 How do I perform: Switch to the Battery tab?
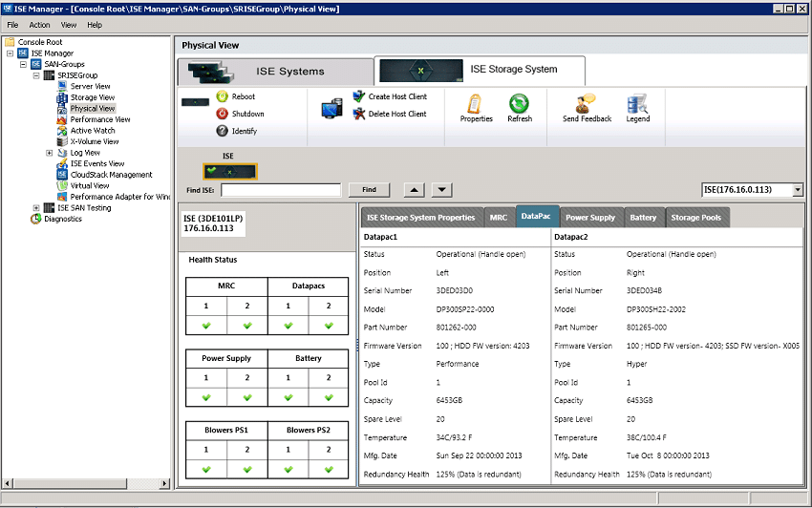point(643,218)
